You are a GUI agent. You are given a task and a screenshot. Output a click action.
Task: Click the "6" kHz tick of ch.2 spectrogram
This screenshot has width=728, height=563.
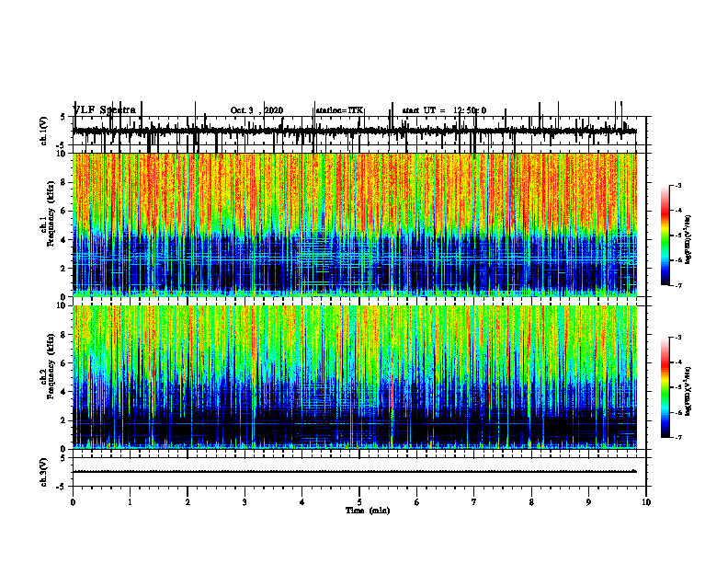(63, 363)
